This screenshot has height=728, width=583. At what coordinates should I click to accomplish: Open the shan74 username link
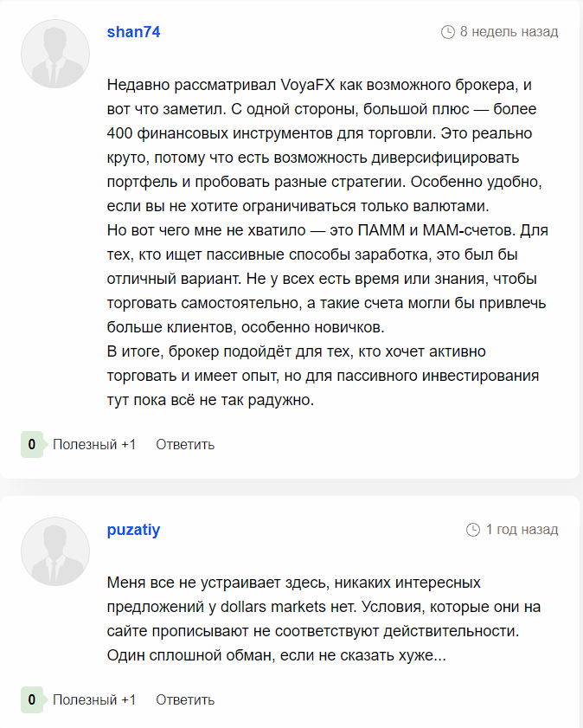pos(133,32)
